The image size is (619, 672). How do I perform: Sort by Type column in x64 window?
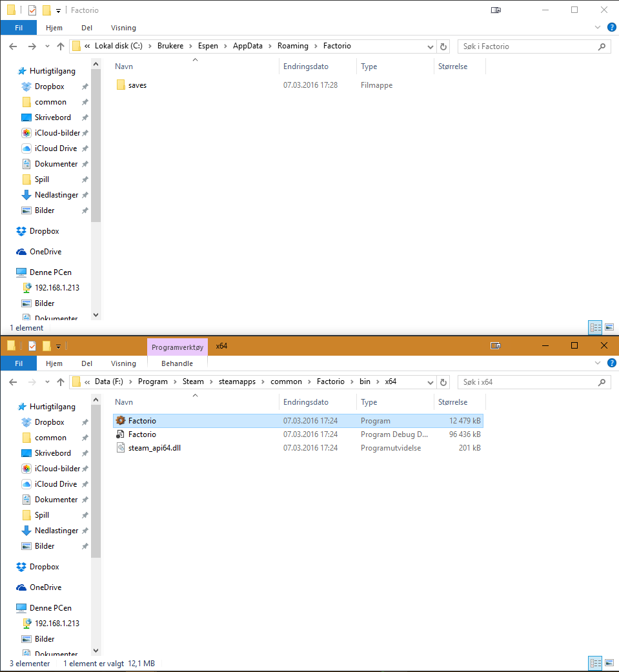394,402
